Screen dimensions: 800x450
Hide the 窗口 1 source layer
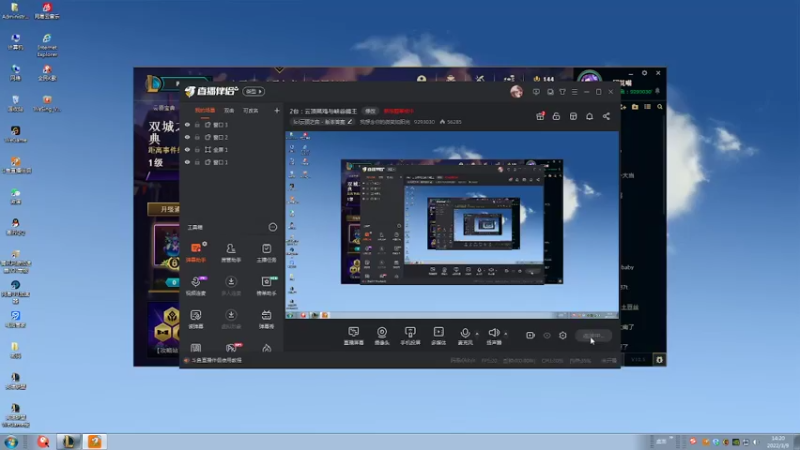[x=187, y=162]
